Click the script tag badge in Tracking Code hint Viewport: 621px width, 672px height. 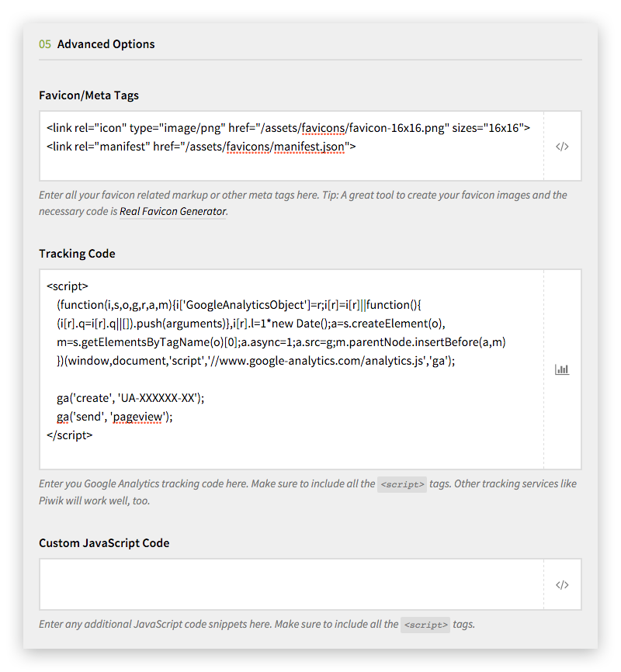click(401, 484)
